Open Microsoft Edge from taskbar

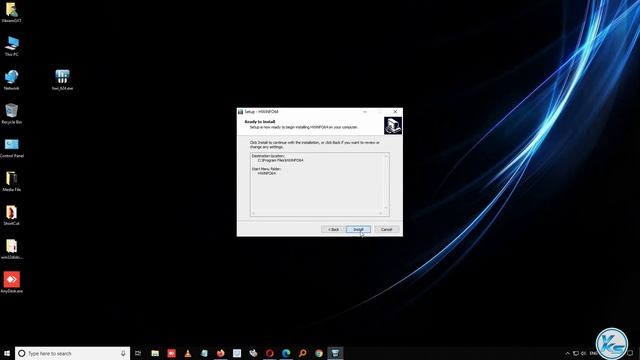pyautogui.click(x=286, y=353)
